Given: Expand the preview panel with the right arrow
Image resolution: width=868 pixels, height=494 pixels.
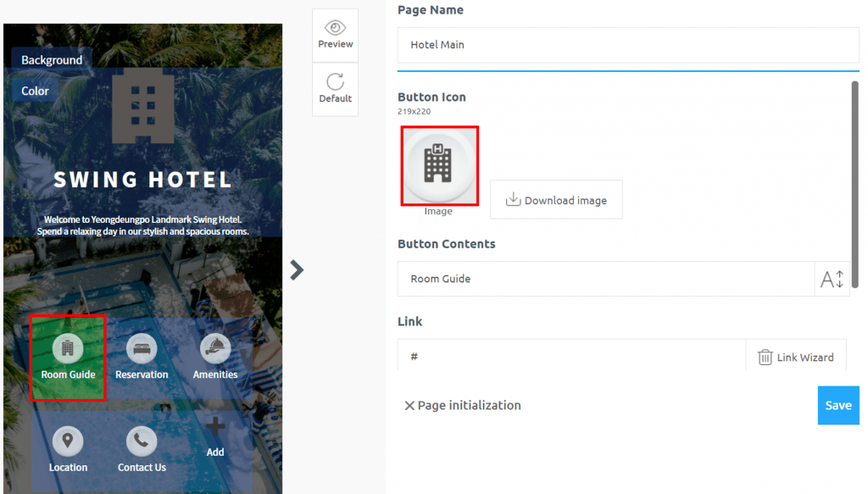Looking at the screenshot, I should [296, 269].
